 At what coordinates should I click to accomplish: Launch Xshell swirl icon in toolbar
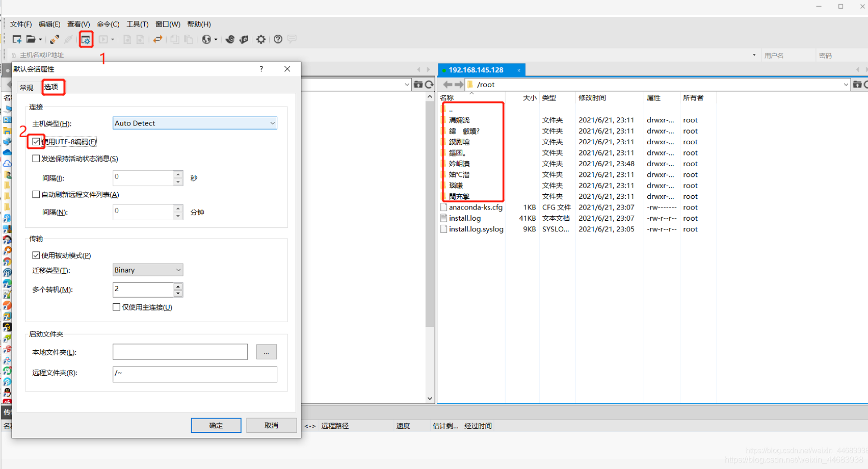(230, 39)
